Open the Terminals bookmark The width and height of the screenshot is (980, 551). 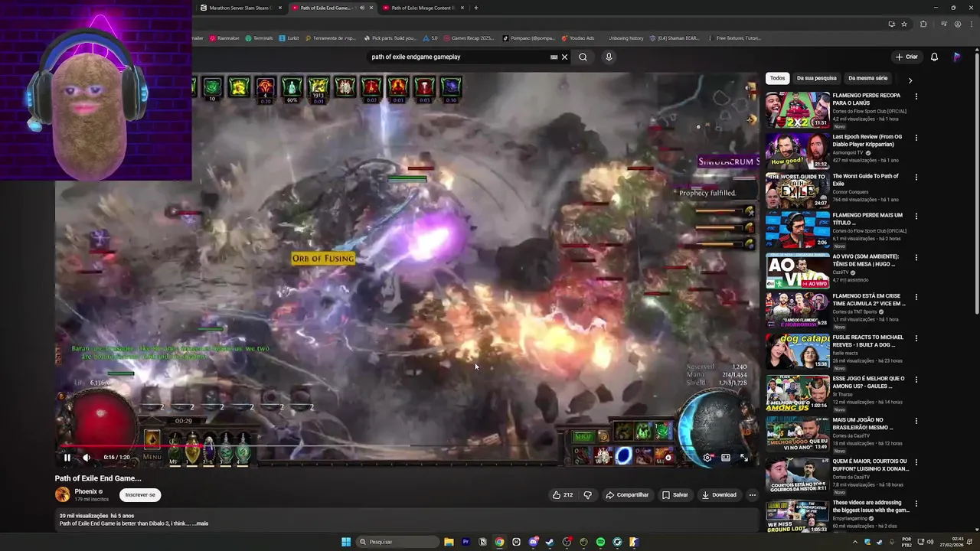[259, 37]
